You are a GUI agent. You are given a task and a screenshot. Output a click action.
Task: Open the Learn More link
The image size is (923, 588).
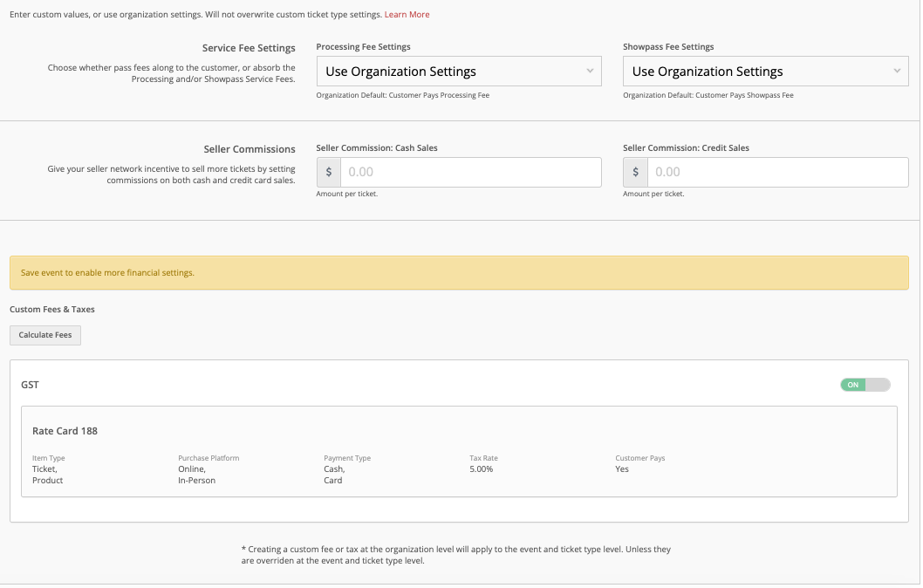click(407, 15)
